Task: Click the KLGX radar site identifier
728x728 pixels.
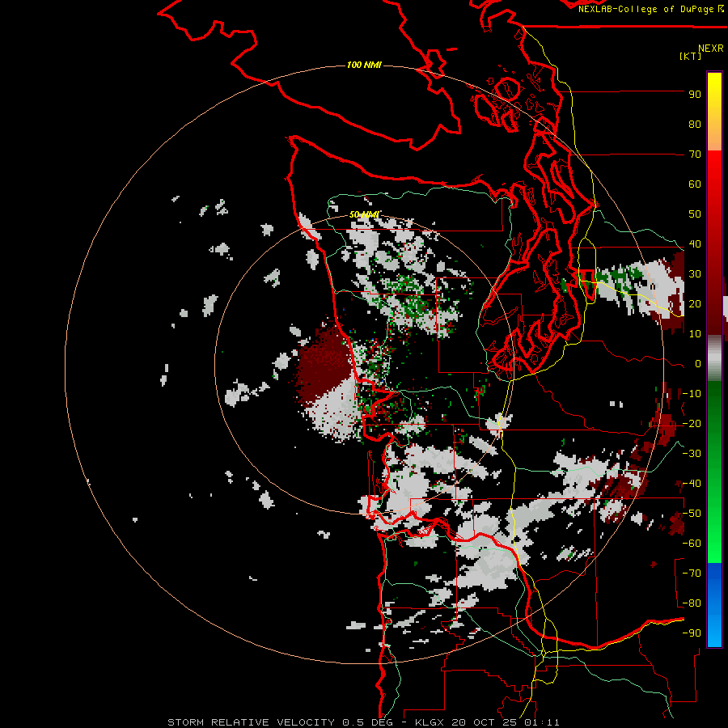Action: tap(430, 722)
